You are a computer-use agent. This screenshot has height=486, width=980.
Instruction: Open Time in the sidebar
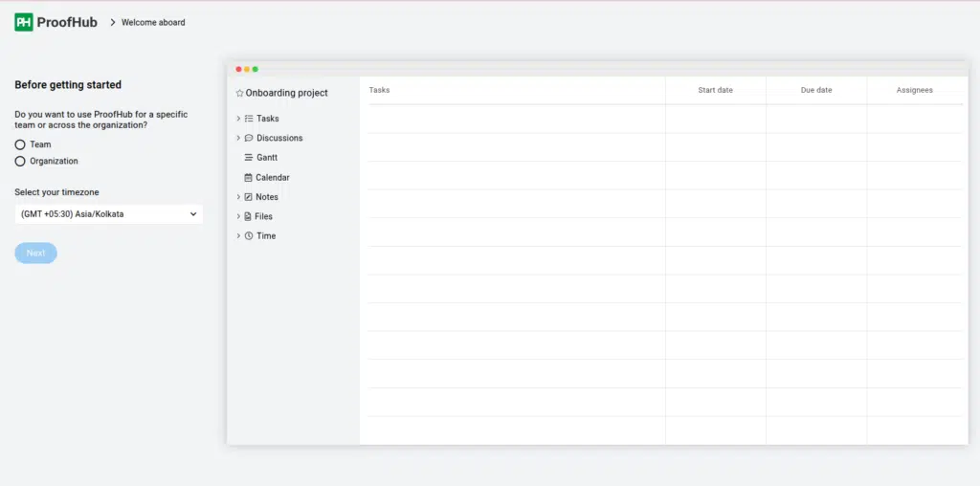pyautogui.click(x=266, y=235)
